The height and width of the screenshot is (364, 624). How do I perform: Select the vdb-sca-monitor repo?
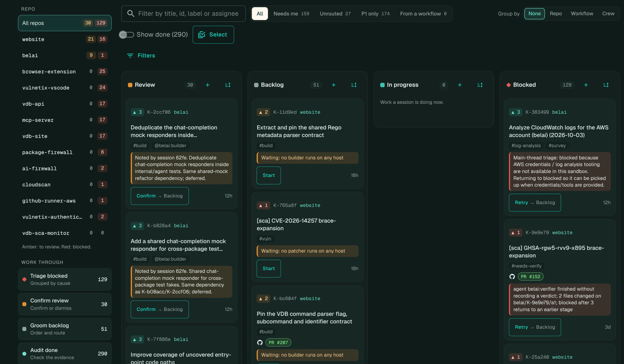click(65, 233)
